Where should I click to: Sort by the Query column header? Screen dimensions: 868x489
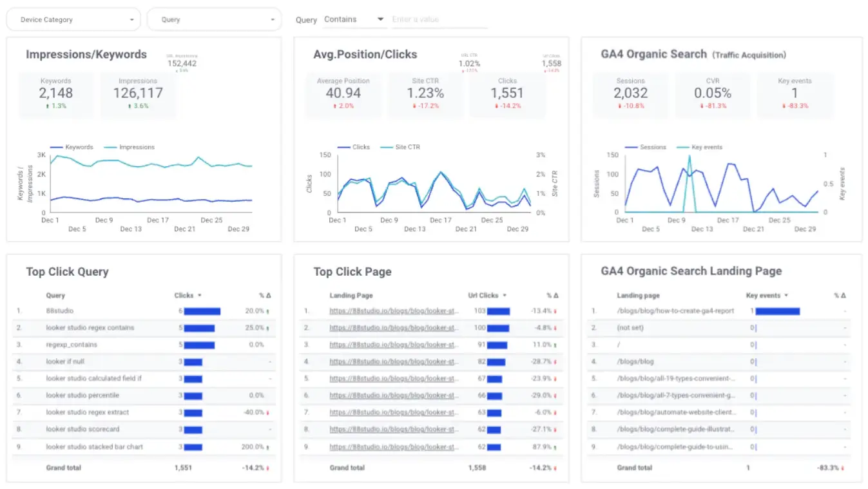pyautogui.click(x=55, y=296)
